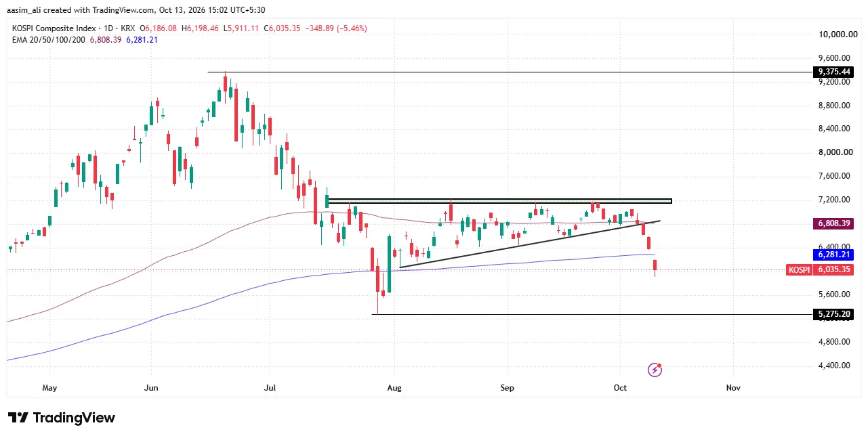This screenshot has width=868, height=438.
Task: Select the rising black trendline from August
Action: click(x=530, y=244)
